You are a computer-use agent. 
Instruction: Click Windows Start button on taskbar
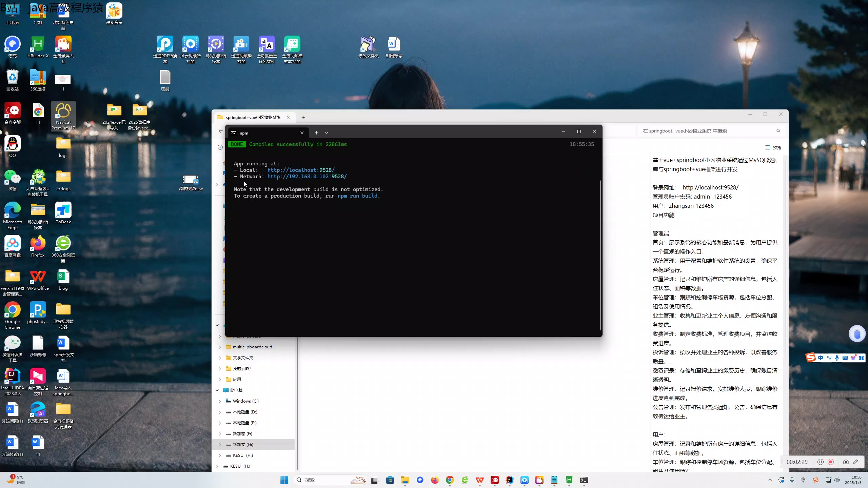[x=284, y=480]
